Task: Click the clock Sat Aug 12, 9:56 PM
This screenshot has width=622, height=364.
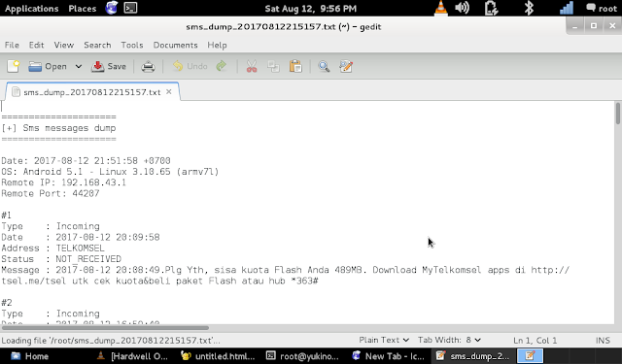Action: point(311,9)
